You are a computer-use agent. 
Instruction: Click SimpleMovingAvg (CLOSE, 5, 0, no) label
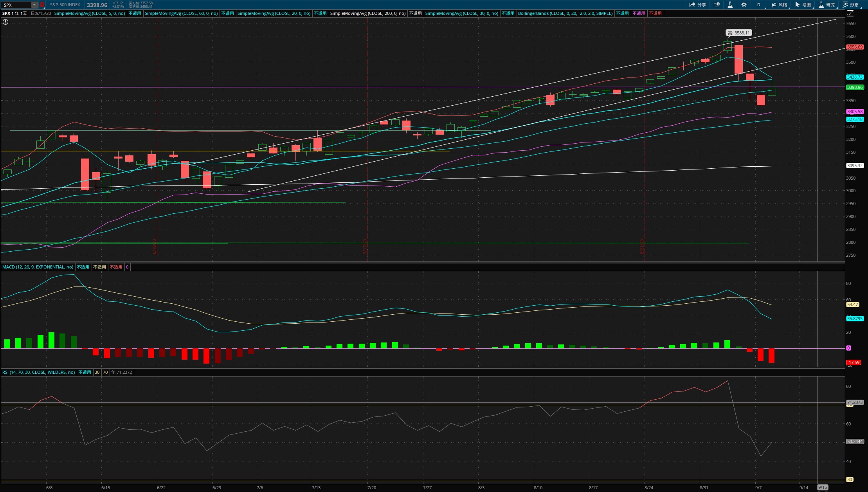coord(90,13)
